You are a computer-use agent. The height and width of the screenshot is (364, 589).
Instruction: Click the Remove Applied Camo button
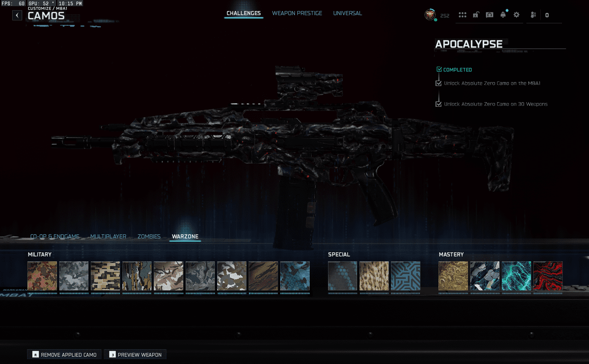pyautogui.click(x=64, y=355)
